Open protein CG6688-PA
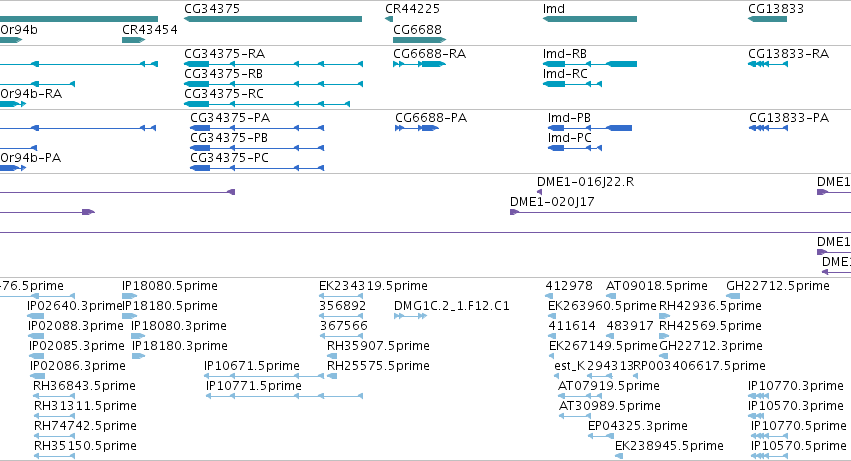This screenshot has width=851, height=461. pos(431,118)
